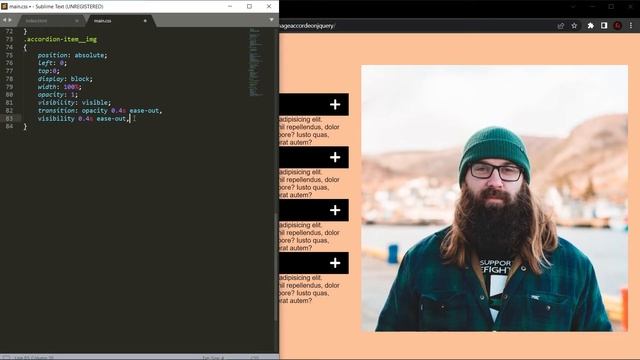Open the browser three-dot menu
The height and width of the screenshot is (360, 640).
point(631,26)
